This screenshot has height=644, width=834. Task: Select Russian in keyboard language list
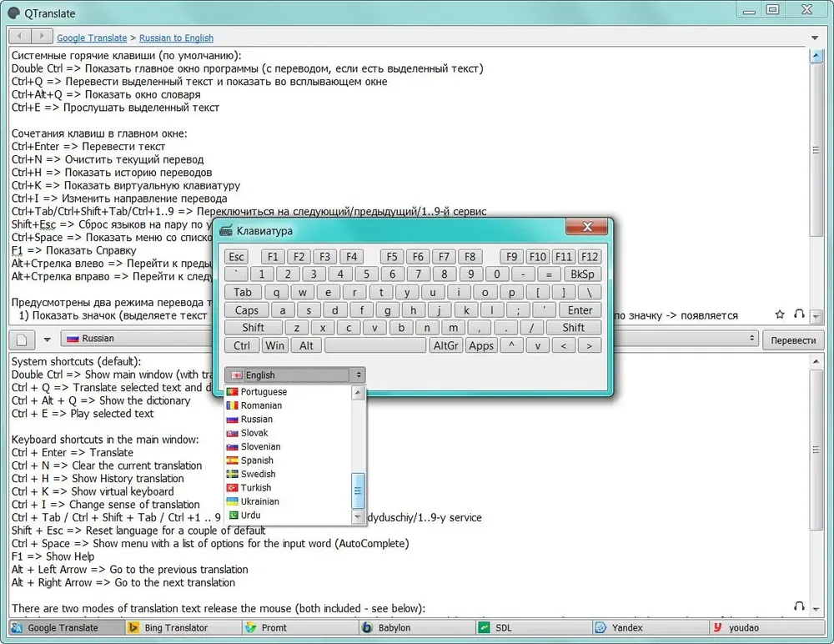point(288,420)
